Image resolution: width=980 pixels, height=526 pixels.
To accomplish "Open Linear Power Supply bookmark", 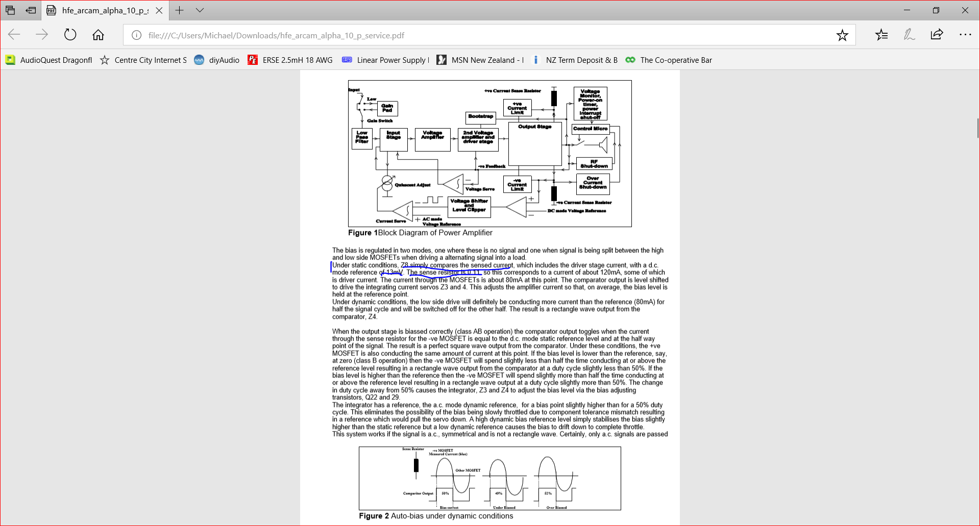I will (x=385, y=60).
